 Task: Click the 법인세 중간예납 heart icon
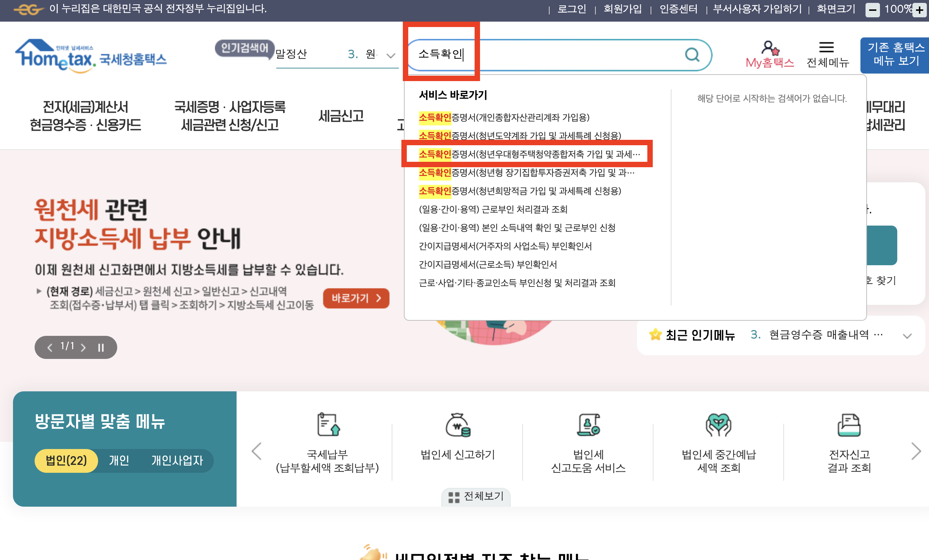click(718, 425)
